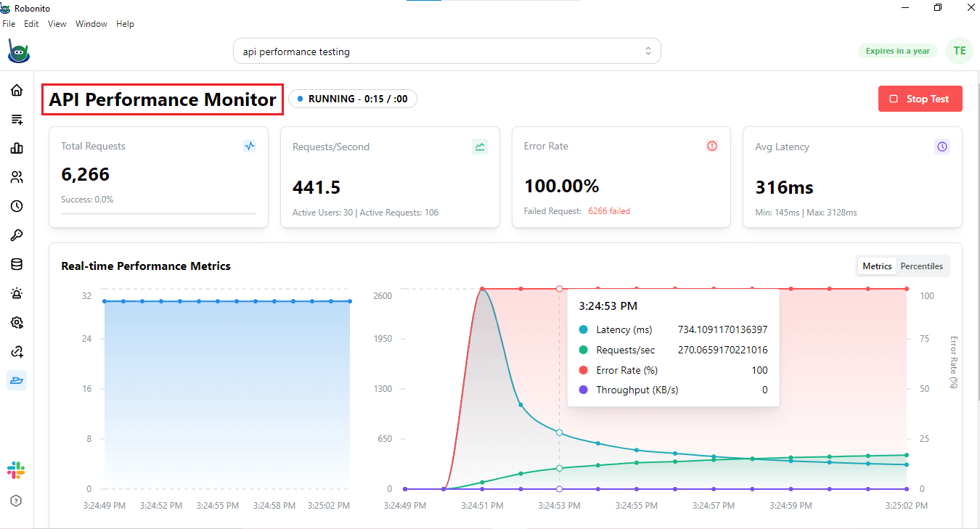Click the team members icon in sidebar
Image resolution: width=980 pixels, height=529 pixels.
[16, 177]
